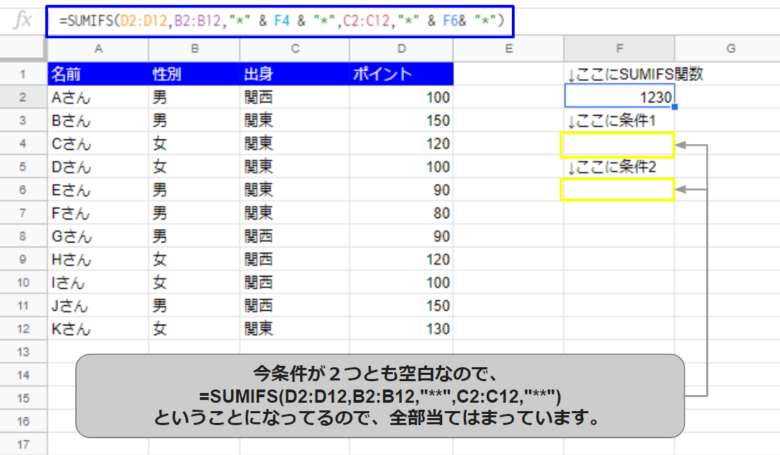Select column D header
Image resolution: width=780 pixels, height=455 pixels.
(x=401, y=49)
